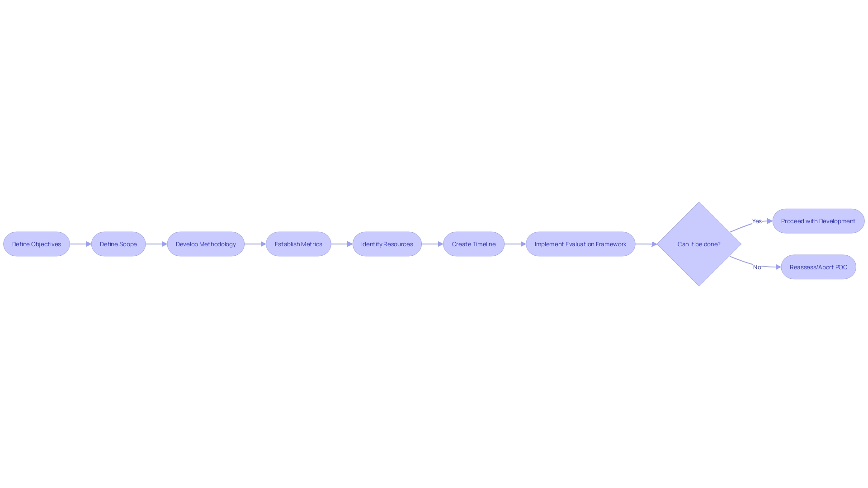
Task: Select the Reassess/Abort POC outcome
Action: 819,266
